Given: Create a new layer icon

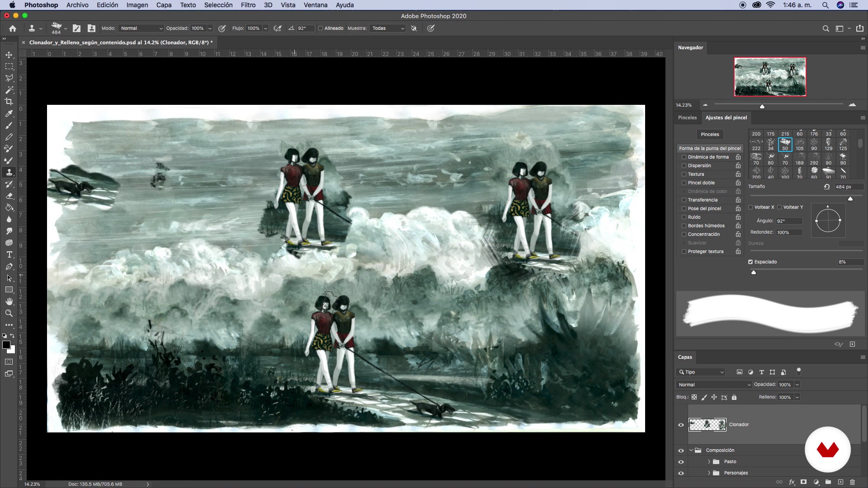Looking at the screenshot, I should pos(840,482).
